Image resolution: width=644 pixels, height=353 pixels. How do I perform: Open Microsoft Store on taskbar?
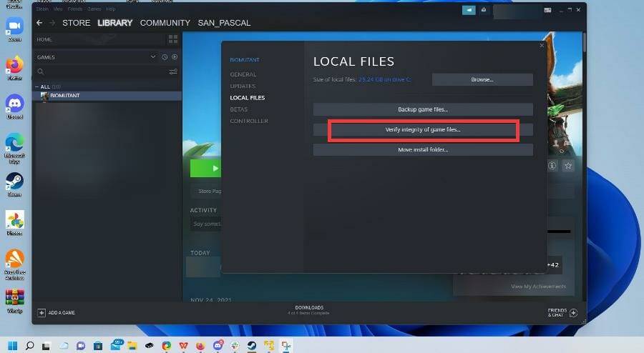coord(98,347)
